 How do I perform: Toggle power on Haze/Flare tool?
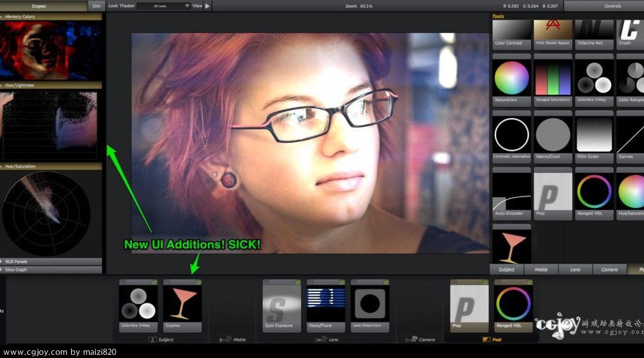[342, 282]
